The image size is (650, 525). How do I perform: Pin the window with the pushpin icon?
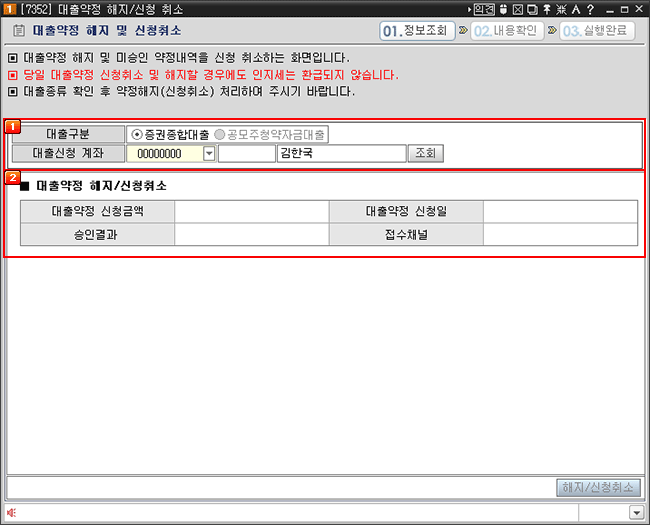tap(547, 8)
